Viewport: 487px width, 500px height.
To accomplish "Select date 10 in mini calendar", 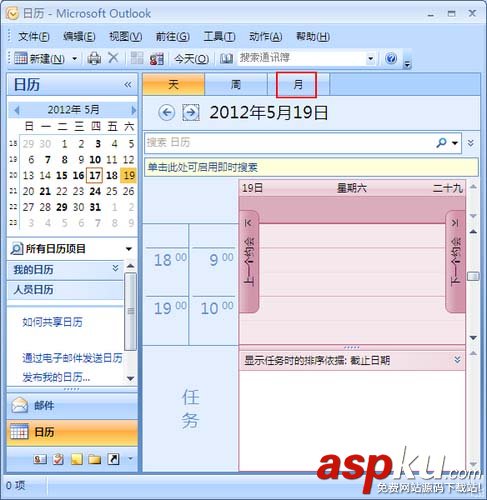I will [x=95, y=159].
